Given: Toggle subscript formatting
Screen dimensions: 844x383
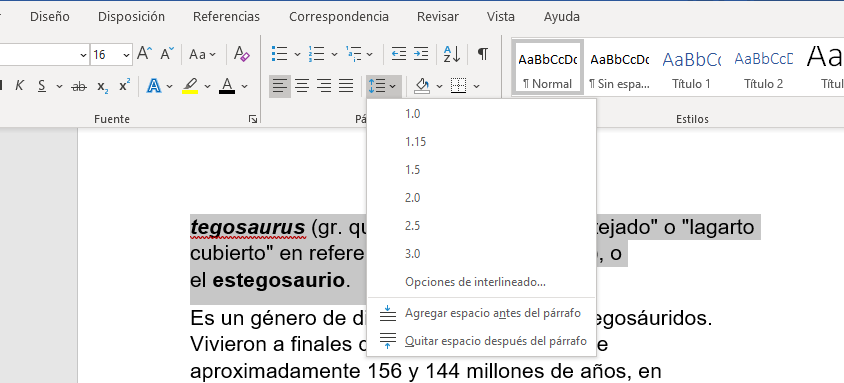Looking at the screenshot, I should (x=102, y=86).
